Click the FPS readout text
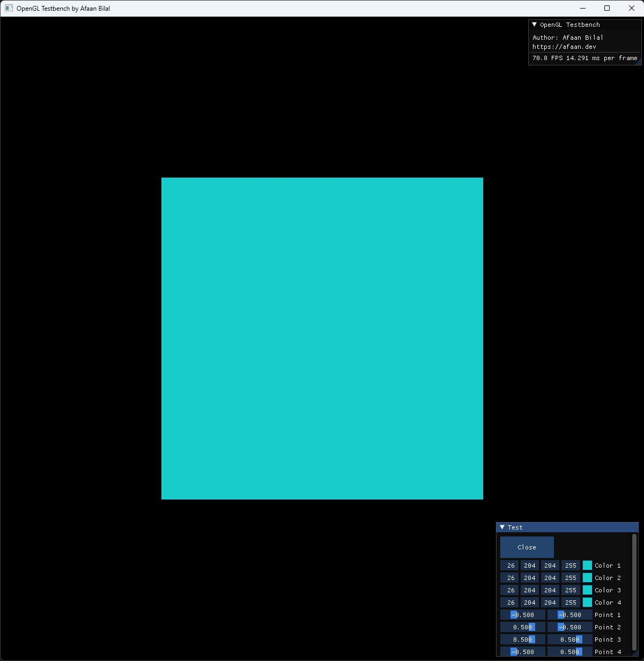This screenshot has height=661, width=644. tap(585, 58)
